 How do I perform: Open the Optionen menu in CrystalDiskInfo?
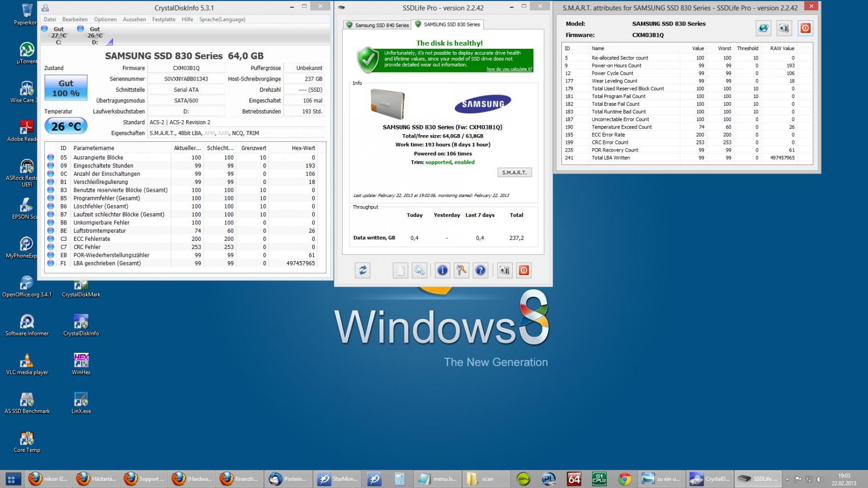(105, 19)
